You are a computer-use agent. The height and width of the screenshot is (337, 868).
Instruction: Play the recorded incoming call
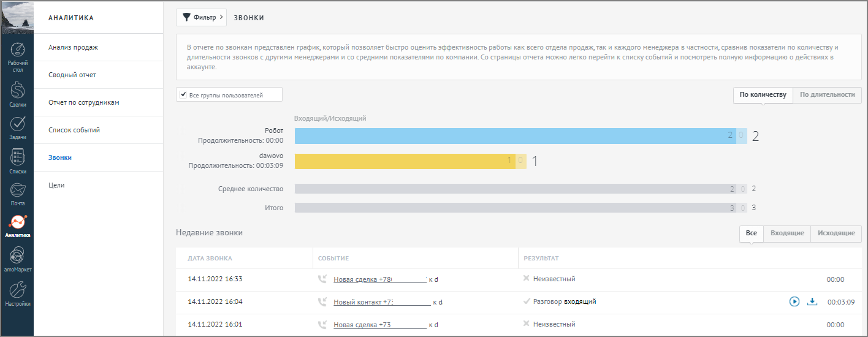[x=794, y=301]
